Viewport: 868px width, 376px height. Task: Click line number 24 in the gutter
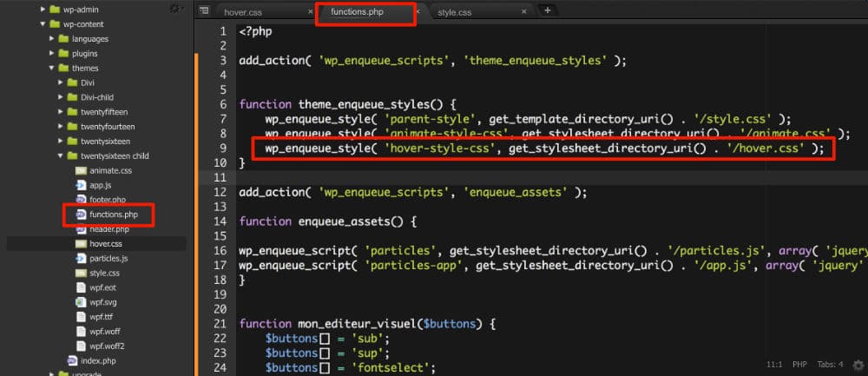tap(220, 366)
